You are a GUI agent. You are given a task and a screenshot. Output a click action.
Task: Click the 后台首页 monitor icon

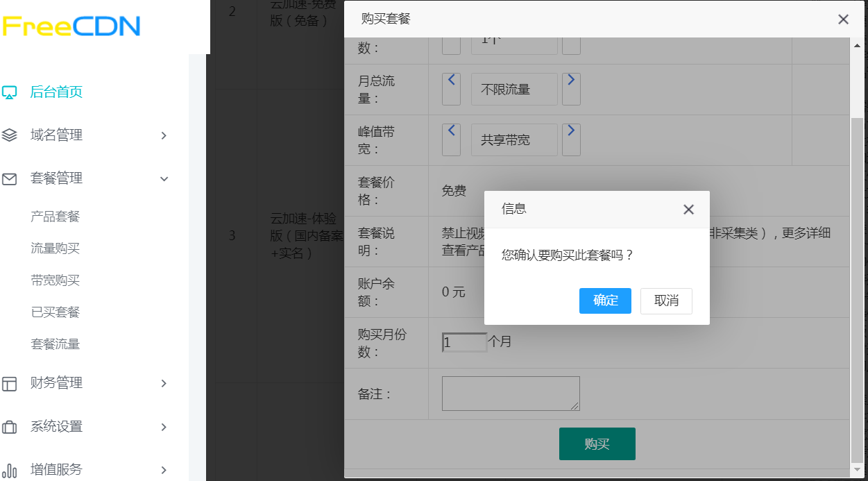pyautogui.click(x=9, y=92)
